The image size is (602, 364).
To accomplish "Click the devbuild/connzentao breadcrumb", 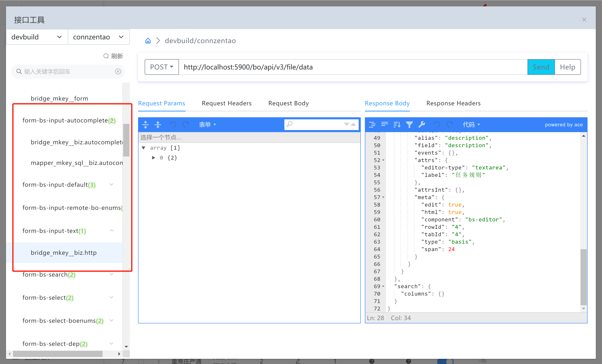I will point(200,41).
